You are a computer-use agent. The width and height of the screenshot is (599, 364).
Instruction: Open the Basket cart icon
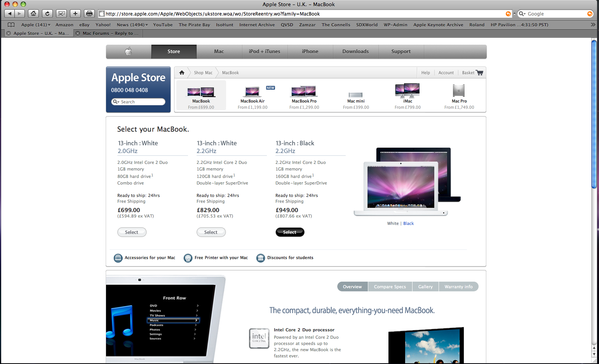pos(479,73)
